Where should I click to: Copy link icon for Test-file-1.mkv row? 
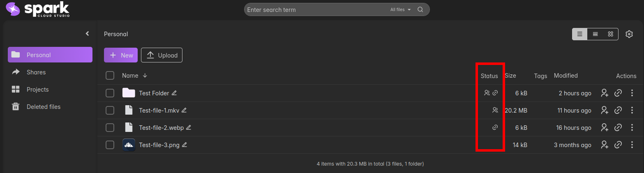tap(618, 111)
